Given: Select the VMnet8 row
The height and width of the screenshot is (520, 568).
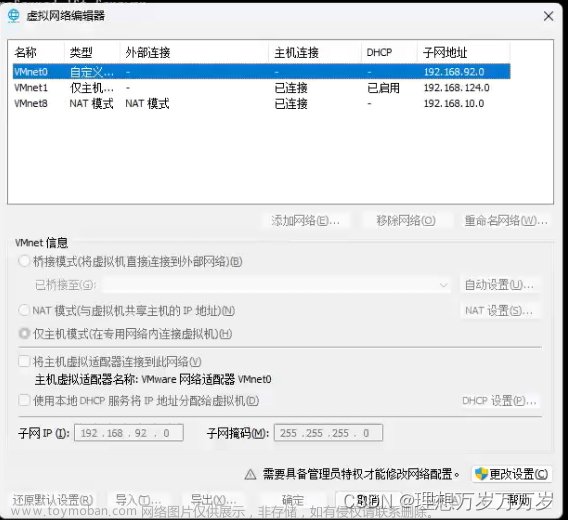Looking at the screenshot, I should [x=262, y=104].
